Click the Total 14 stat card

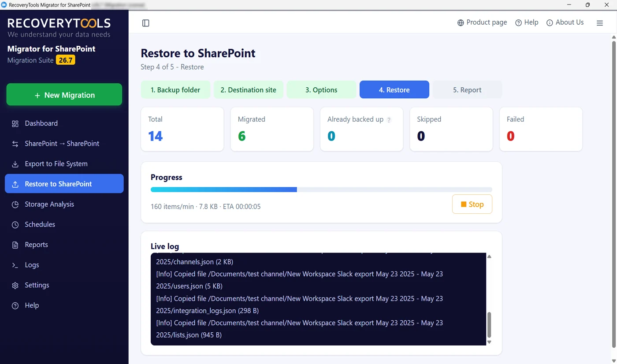182,129
